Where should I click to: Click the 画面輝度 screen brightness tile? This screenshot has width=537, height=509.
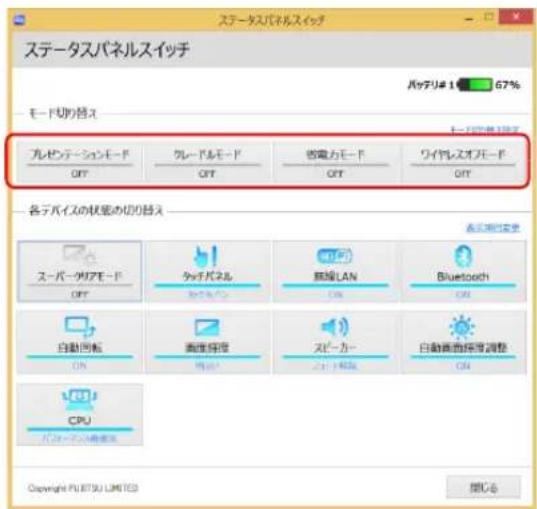pyautogui.click(x=207, y=343)
